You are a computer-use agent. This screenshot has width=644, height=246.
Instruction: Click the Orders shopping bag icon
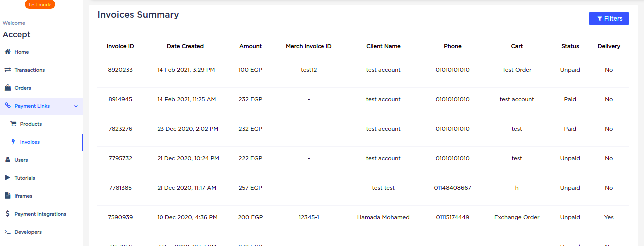click(x=7, y=88)
